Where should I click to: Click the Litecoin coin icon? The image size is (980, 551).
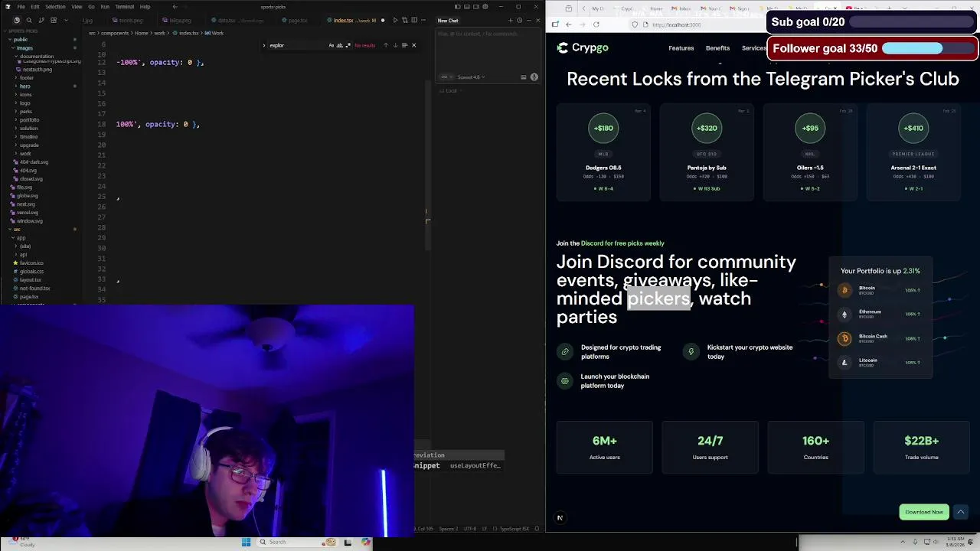pyautogui.click(x=844, y=363)
